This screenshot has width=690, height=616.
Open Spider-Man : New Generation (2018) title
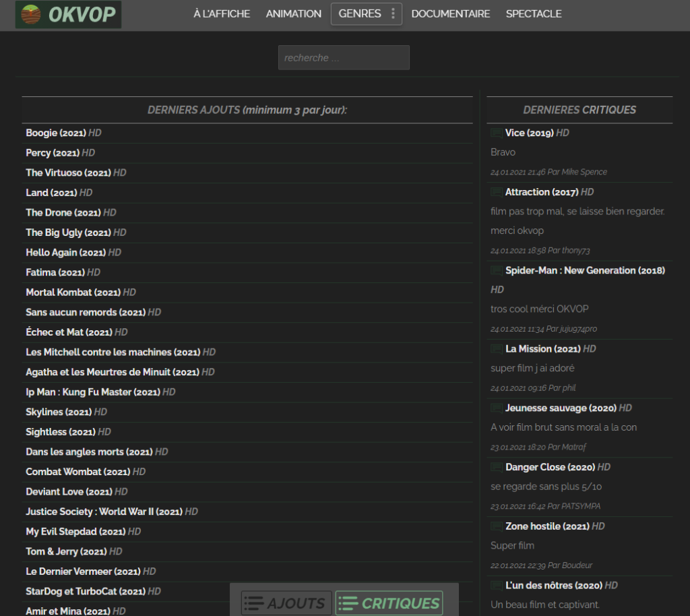click(585, 271)
